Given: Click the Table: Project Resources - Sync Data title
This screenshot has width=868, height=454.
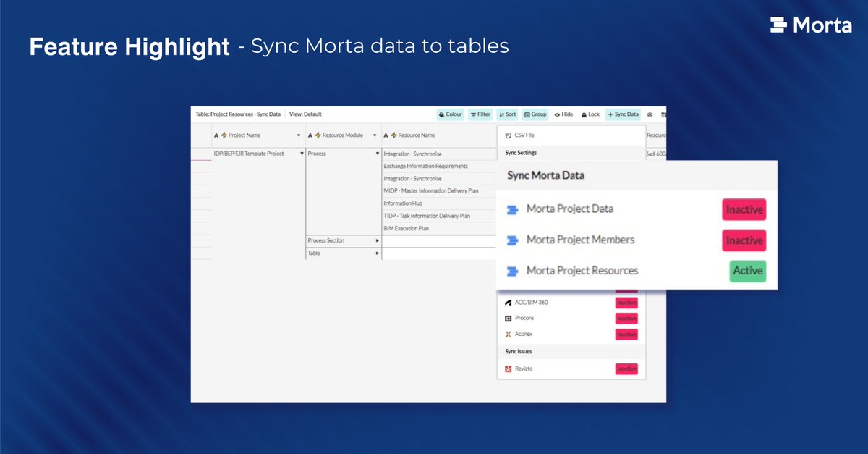Looking at the screenshot, I should click(238, 114).
